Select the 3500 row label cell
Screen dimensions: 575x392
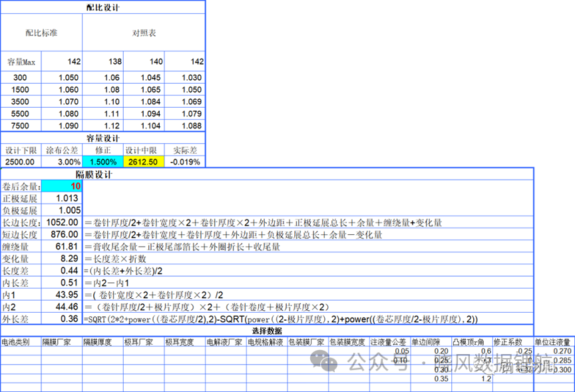21,102
